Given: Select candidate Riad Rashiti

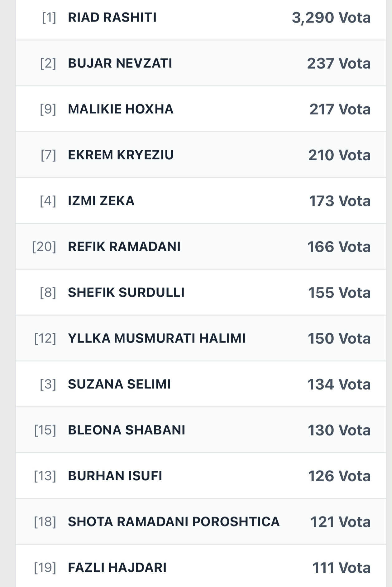Looking at the screenshot, I should pos(112,17).
